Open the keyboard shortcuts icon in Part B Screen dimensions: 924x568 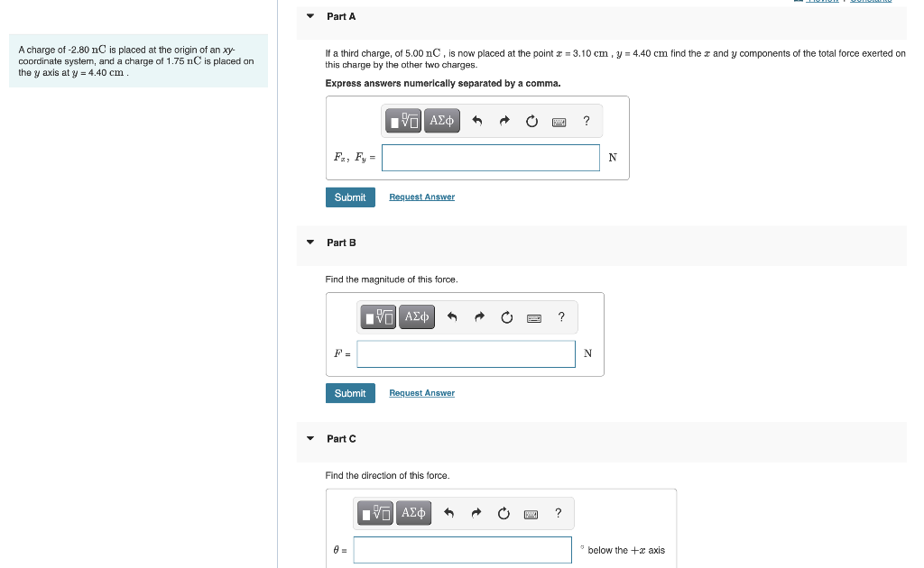pos(533,316)
